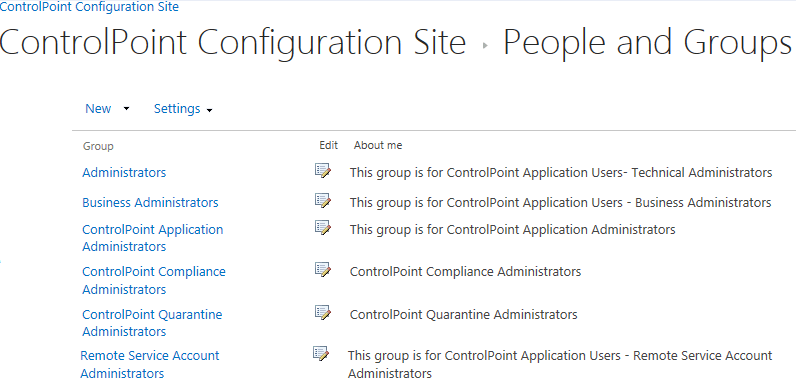This screenshot has width=796, height=387.
Task: Open edit icon for ControlPoint Application Administrators
Action: [x=323, y=228]
